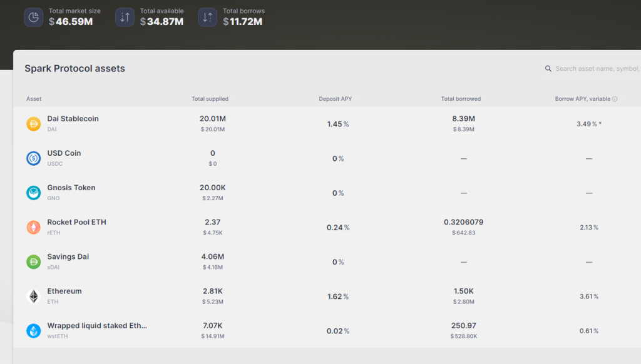The image size is (641, 364).
Task: Open the Savings Dai asset name
Action: pos(68,256)
